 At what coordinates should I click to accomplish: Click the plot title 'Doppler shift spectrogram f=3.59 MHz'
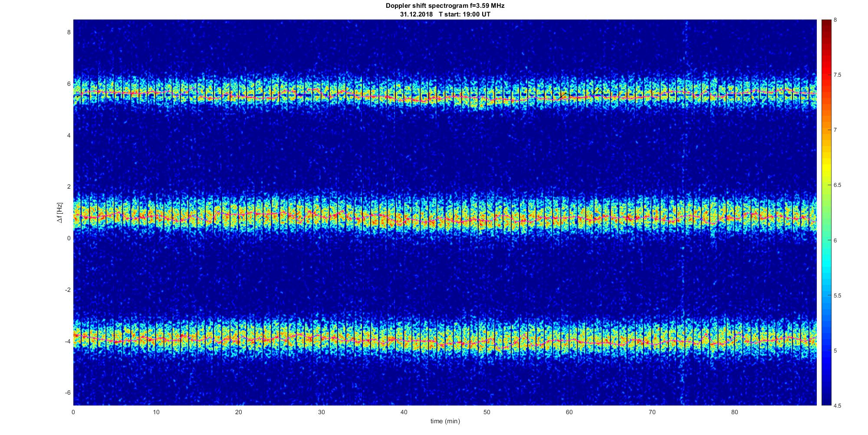pyautogui.click(x=445, y=6)
